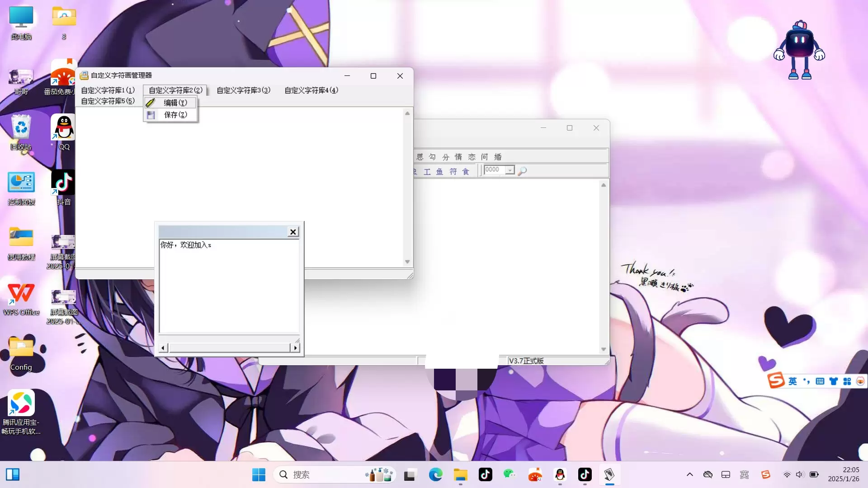Image resolution: width=868 pixels, height=488 pixels.
Task: Click the floppy disk icon beside 保存(Z)
Action: pyautogui.click(x=151, y=115)
